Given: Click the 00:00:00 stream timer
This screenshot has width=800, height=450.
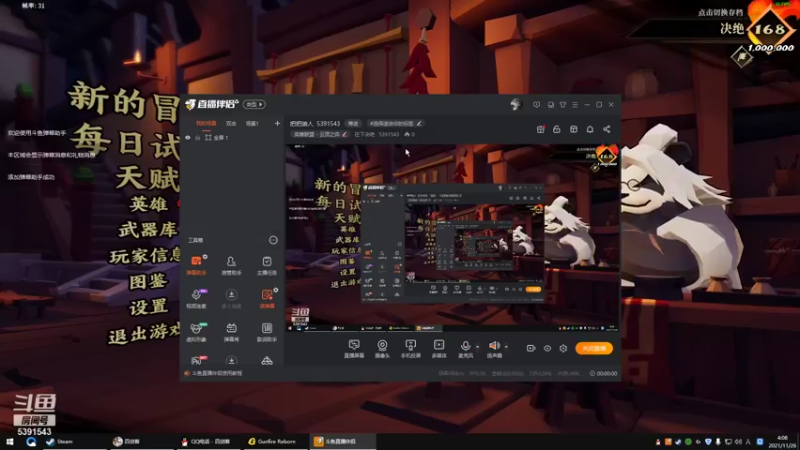Looking at the screenshot, I should [x=604, y=373].
